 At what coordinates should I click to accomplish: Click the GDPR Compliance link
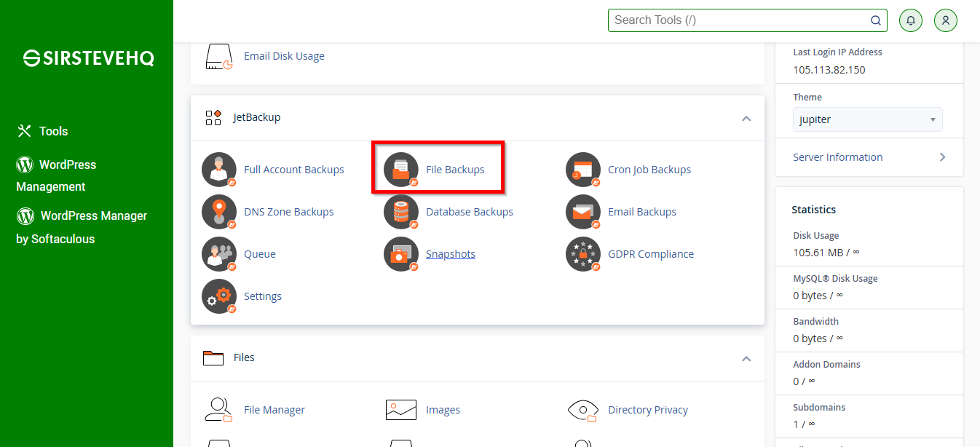coord(651,254)
